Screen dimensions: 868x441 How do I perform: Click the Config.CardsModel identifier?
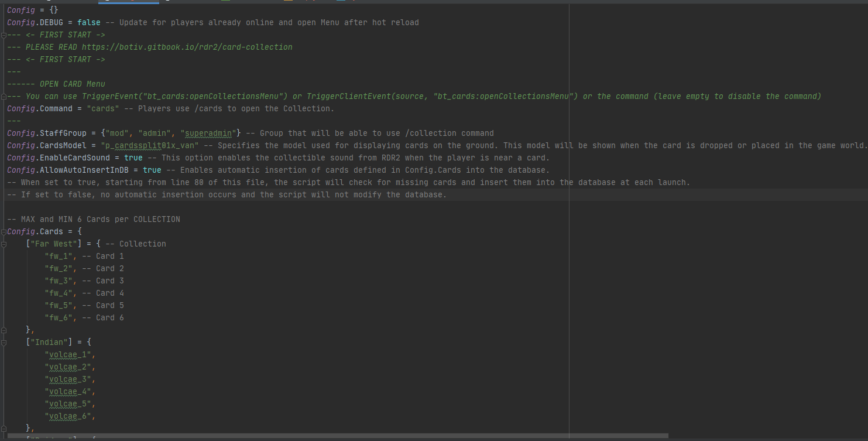click(47, 145)
